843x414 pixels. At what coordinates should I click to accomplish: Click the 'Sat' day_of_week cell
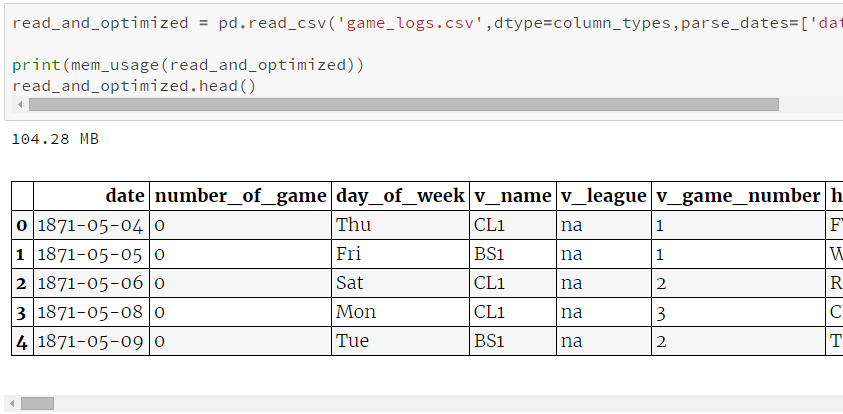(x=401, y=283)
